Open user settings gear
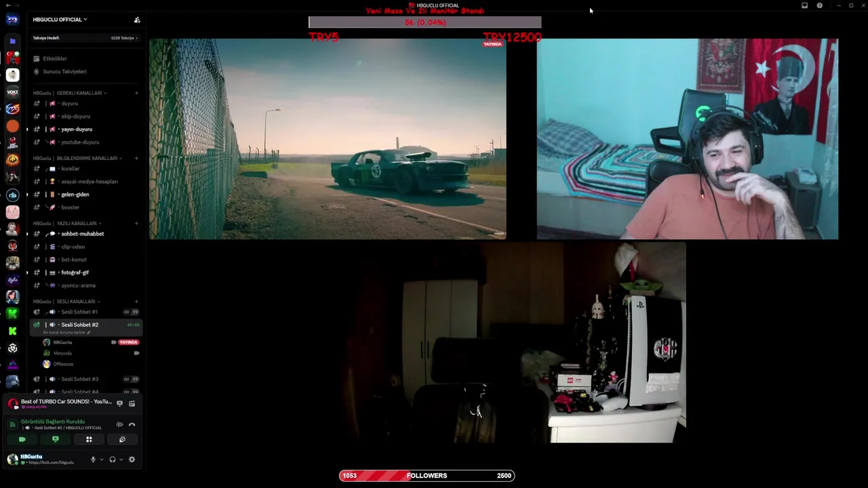The width and height of the screenshot is (868, 488). tap(132, 460)
